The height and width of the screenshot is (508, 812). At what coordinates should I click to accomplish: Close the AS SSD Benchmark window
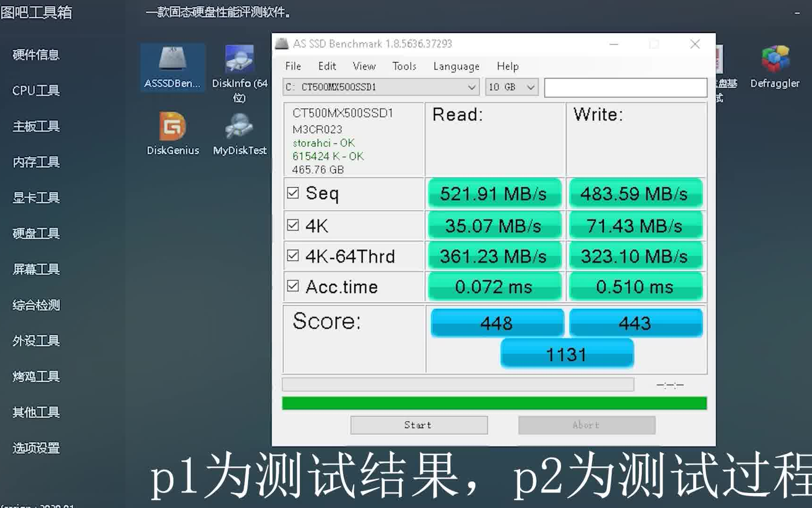coord(695,44)
